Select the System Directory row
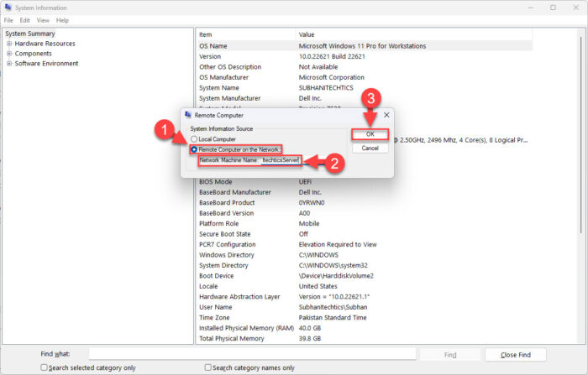This screenshot has height=375, width=588. [365, 266]
